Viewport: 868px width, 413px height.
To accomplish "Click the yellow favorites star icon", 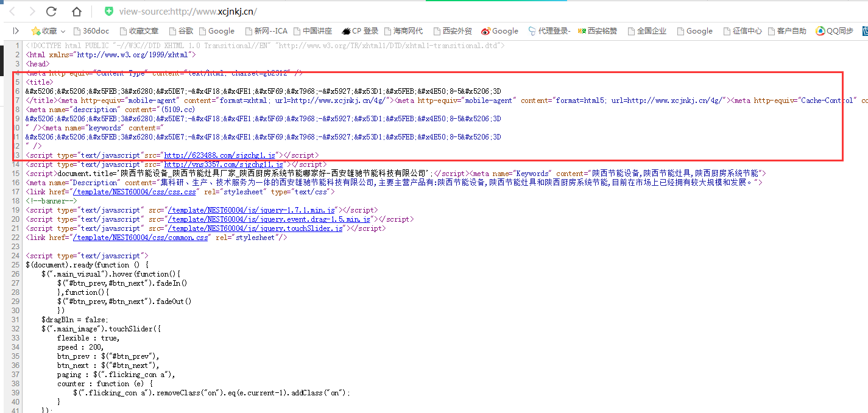I will [35, 30].
